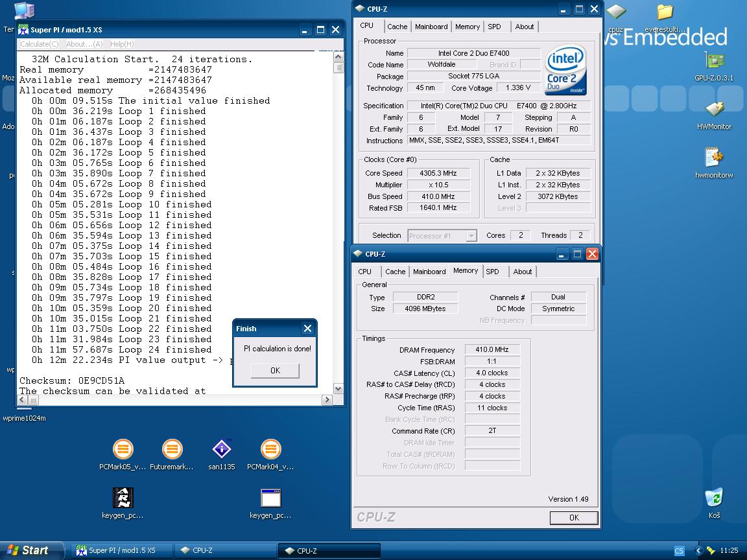This screenshot has width=747, height=560.
Task: Select Memory tab in upper CPU-Z window
Action: click(468, 27)
